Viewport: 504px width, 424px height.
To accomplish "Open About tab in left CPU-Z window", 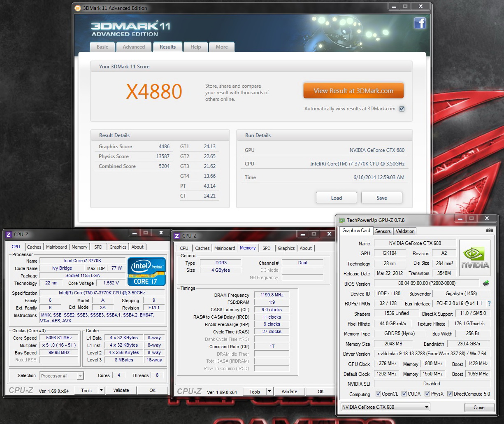I will pos(137,247).
